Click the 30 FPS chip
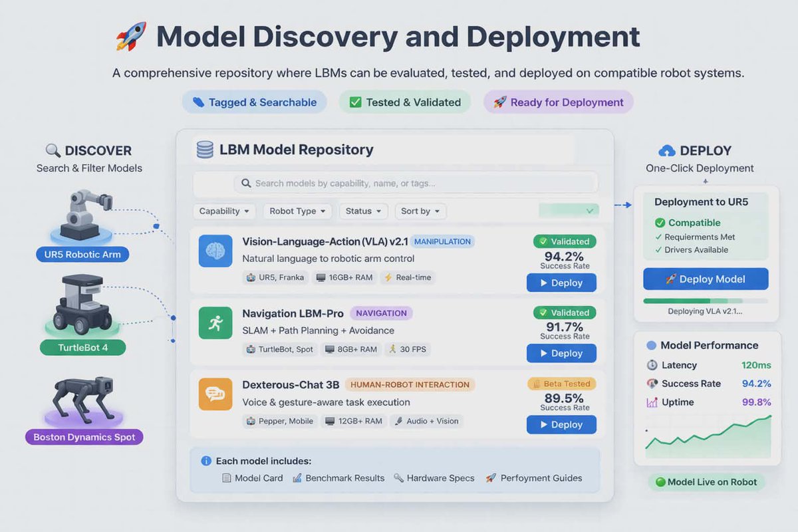Image resolution: width=798 pixels, height=532 pixels. point(408,349)
